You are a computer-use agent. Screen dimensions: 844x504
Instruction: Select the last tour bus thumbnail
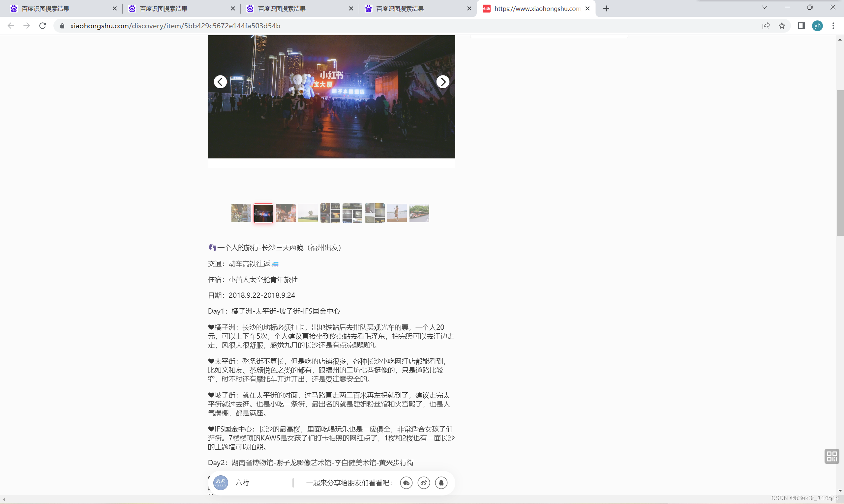(x=419, y=213)
